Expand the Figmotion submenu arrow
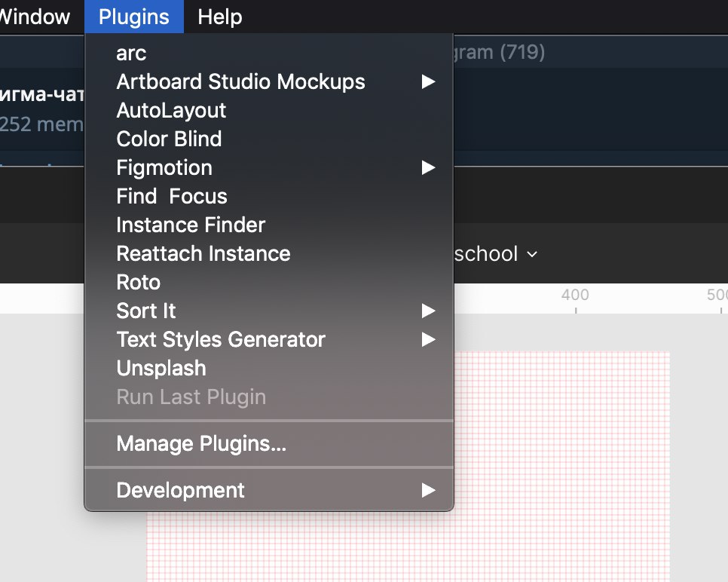 tap(428, 167)
